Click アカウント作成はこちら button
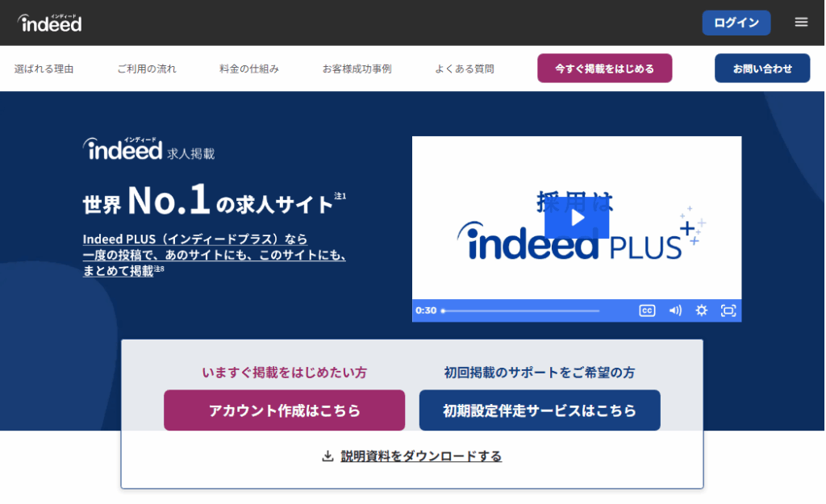The width and height of the screenshot is (826, 504). [285, 410]
